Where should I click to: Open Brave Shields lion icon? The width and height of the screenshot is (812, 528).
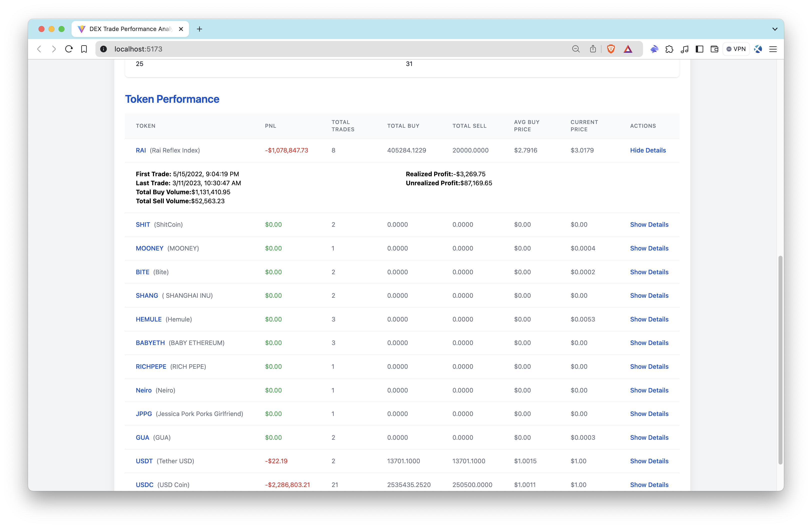pos(611,49)
